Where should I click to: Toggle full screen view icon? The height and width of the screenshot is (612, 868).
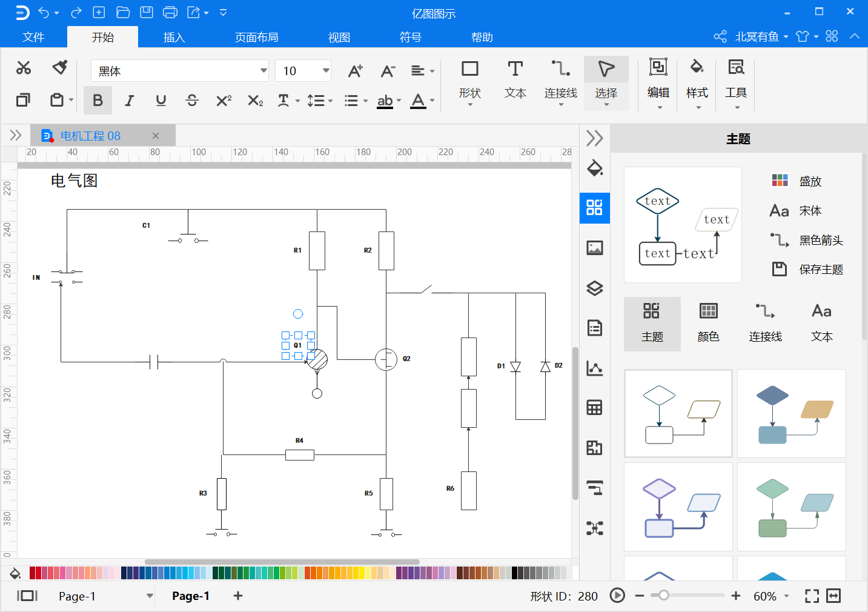coord(812,596)
